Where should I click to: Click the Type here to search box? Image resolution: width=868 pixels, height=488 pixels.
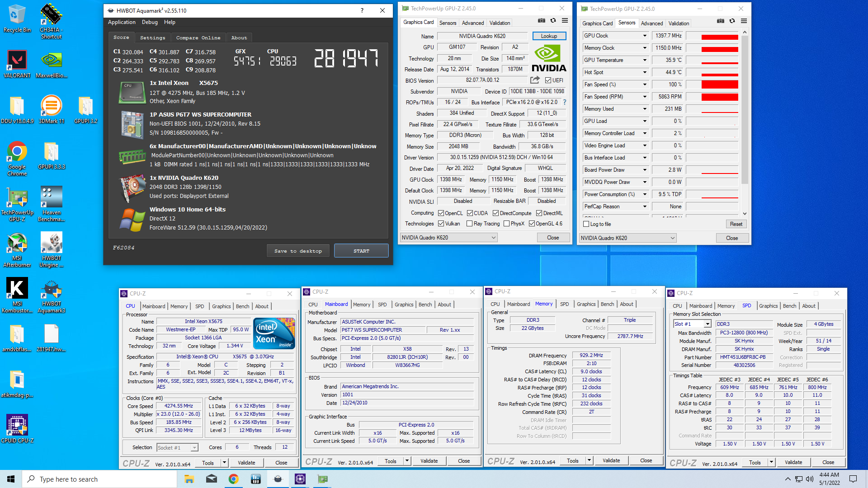(99, 479)
